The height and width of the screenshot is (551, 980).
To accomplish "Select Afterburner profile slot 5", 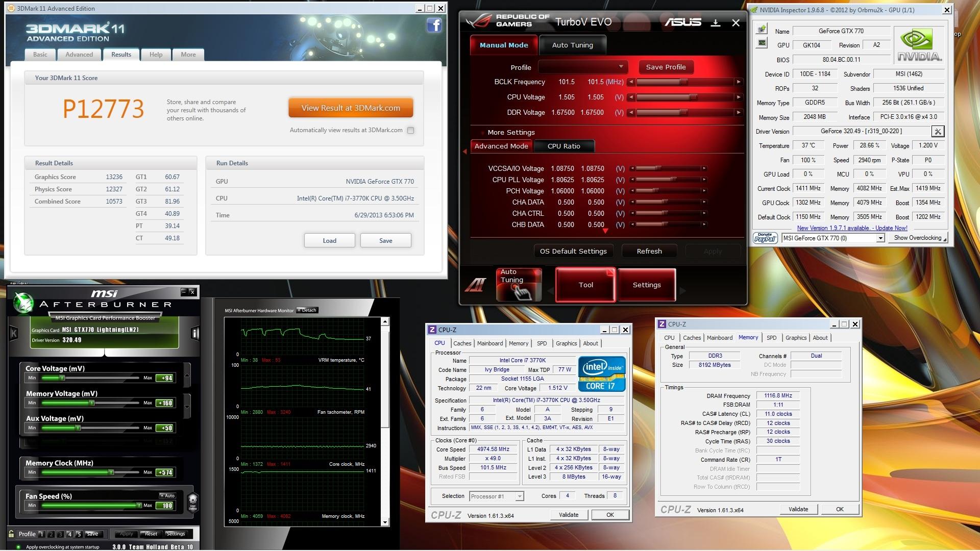I will (x=79, y=534).
